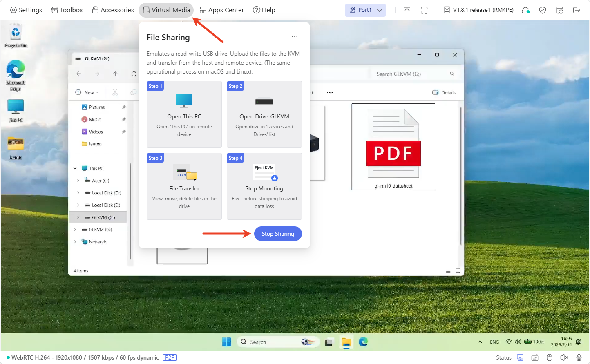Open Microsoft Edge from the taskbar
590x364 pixels.
coord(363,342)
